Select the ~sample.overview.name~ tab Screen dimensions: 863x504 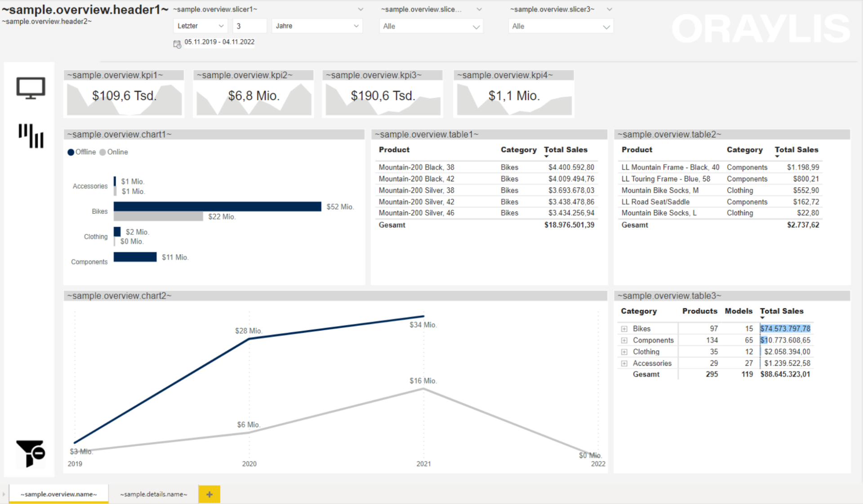(x=60, y=494)
